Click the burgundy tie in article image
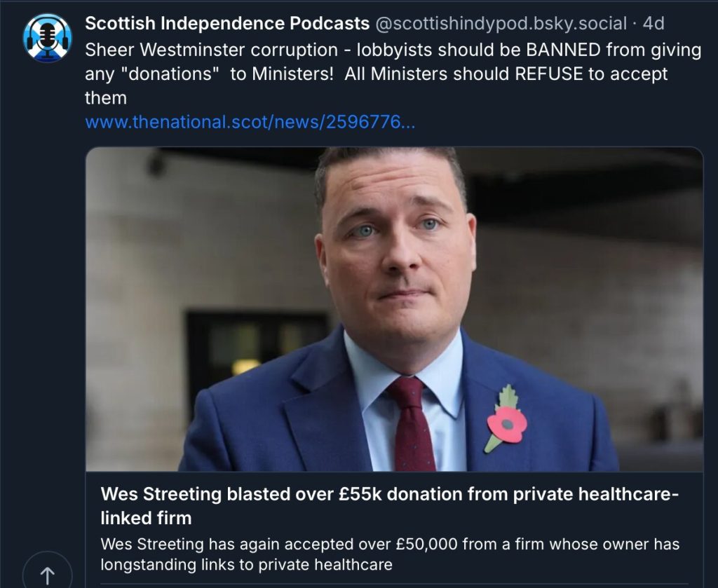 pos(412,424)
